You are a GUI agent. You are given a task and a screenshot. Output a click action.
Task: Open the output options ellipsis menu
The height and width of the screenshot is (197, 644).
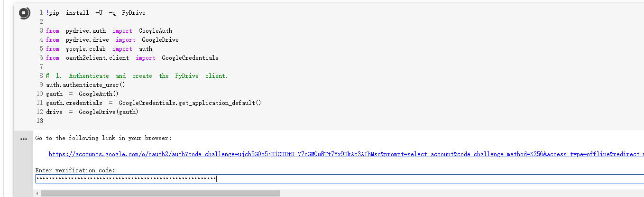tap(24, 139)
